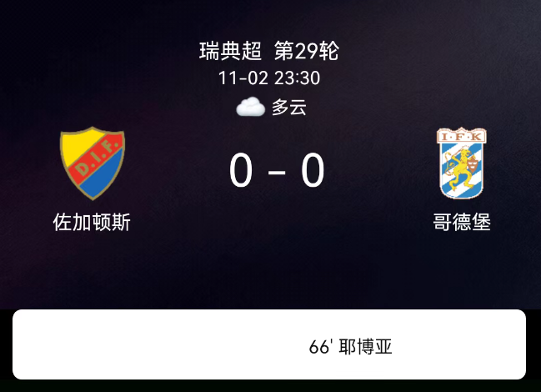
Task: Tap the I·F·K letters atop Göteborg crest
Action: pyautogui.click(x=462, y=136)
